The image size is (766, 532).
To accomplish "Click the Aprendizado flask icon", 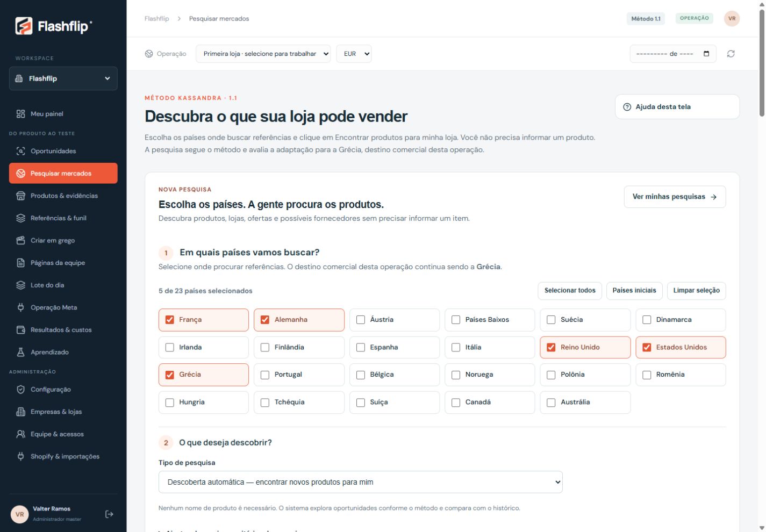I will click(21, 352).
